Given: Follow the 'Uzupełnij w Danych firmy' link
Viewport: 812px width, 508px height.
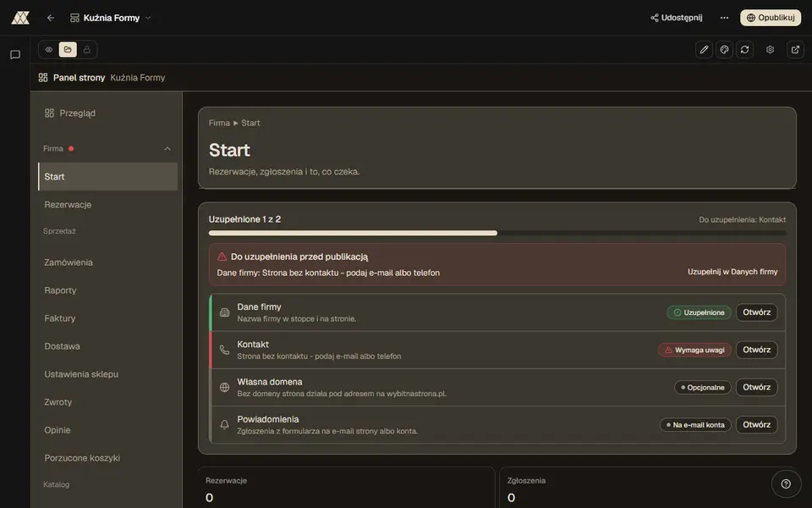Looking at the screenshot, I should coord(732,272).
